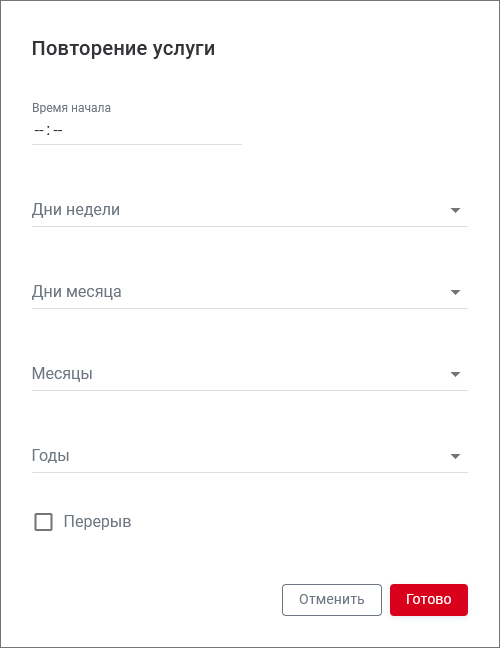The height and width of the screenshot is (648, 500).
Task: Focus the Время начала time input
Action: coord(137,131)
